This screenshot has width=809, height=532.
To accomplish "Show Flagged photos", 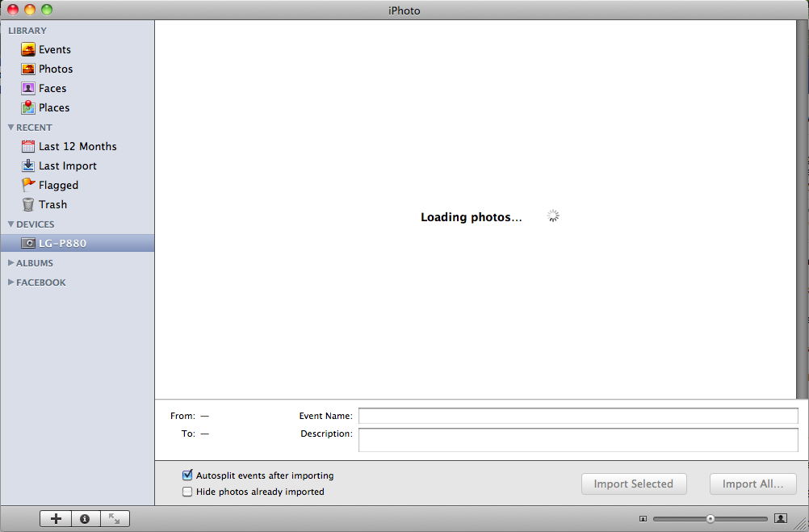I will click(58, 186).
